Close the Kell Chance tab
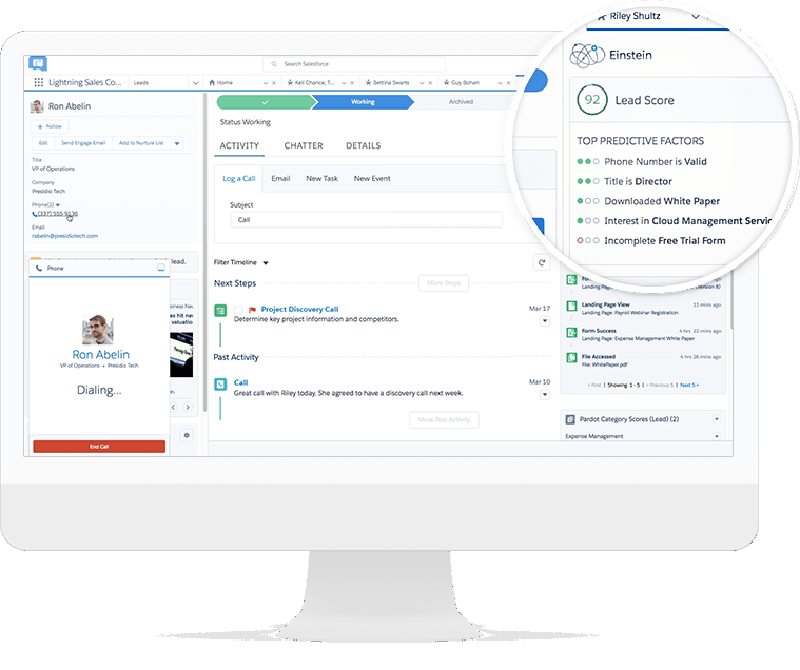 (x=352, y=83)
